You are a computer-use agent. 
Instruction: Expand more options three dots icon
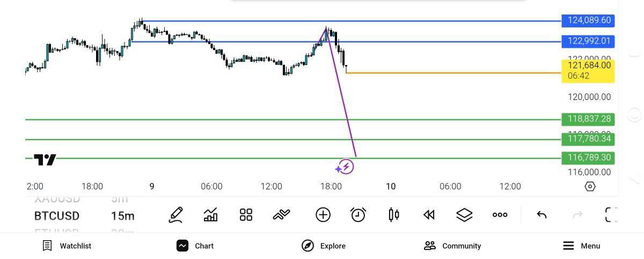point(500,215)
